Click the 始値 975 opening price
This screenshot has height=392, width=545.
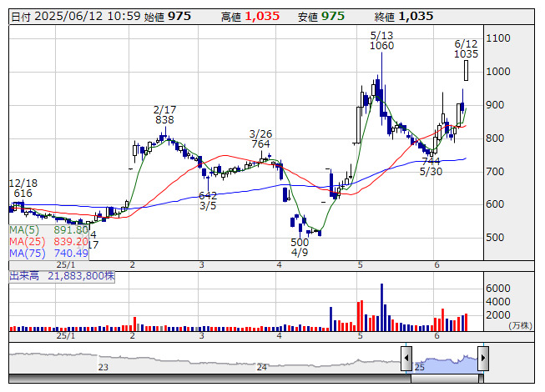[x=167, y=17]
